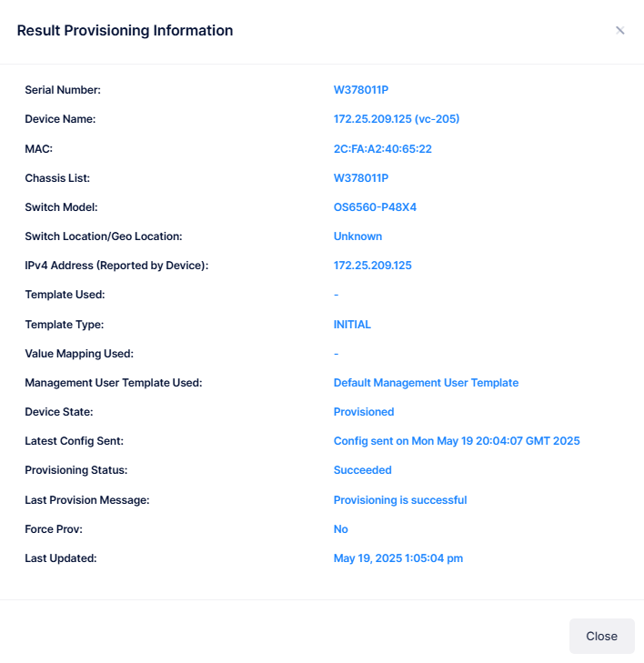Click switch model OS6560-P48X4
The image size is (644, 663).
click(375, 207)
